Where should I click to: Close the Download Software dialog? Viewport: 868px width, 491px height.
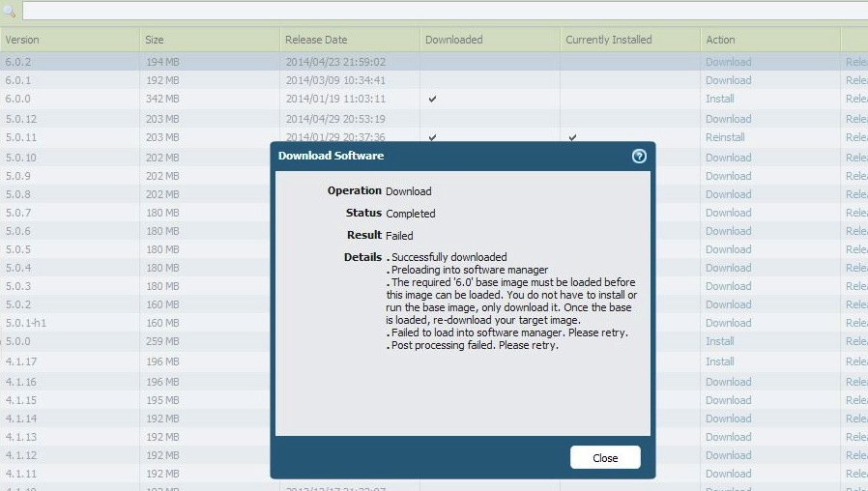[605, 458]
